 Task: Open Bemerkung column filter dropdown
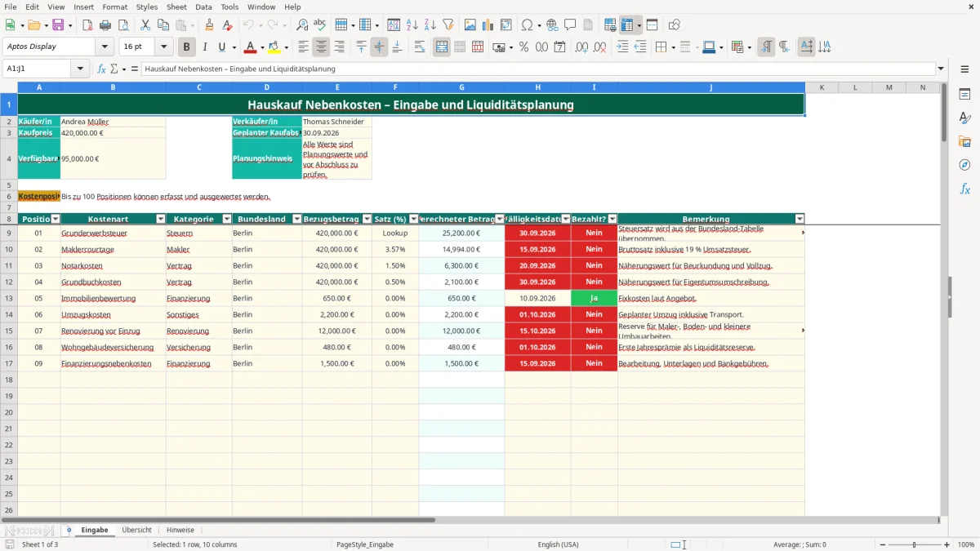800,219
